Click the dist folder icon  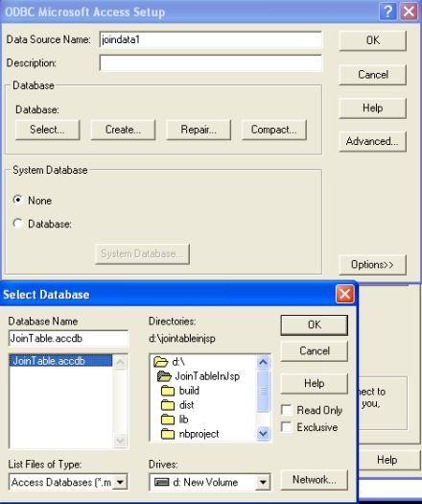(x=168, y=405)
